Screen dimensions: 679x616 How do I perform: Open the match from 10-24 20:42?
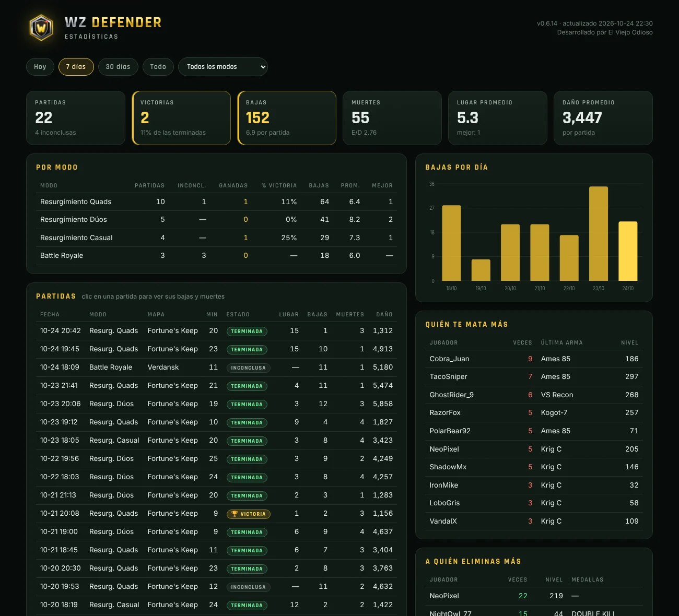pos(216,331)
